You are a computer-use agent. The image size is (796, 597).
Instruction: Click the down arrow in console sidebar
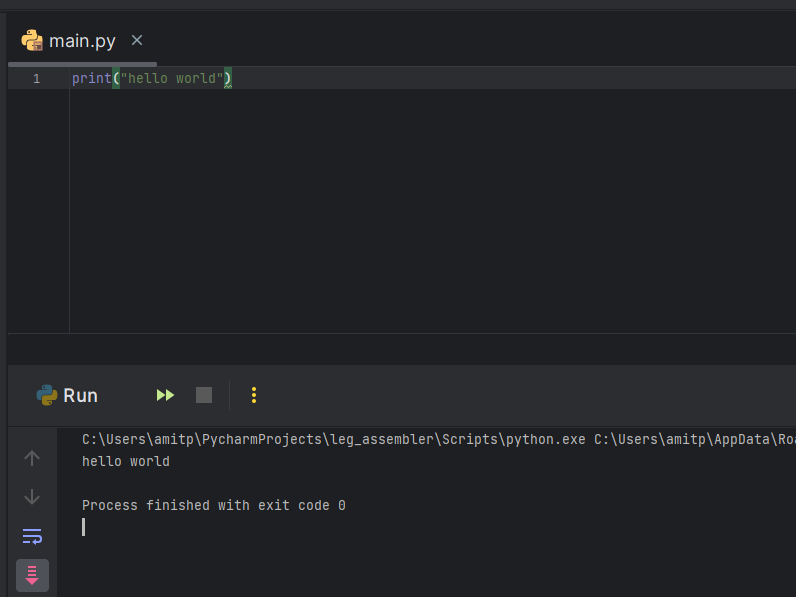point(32,497)
